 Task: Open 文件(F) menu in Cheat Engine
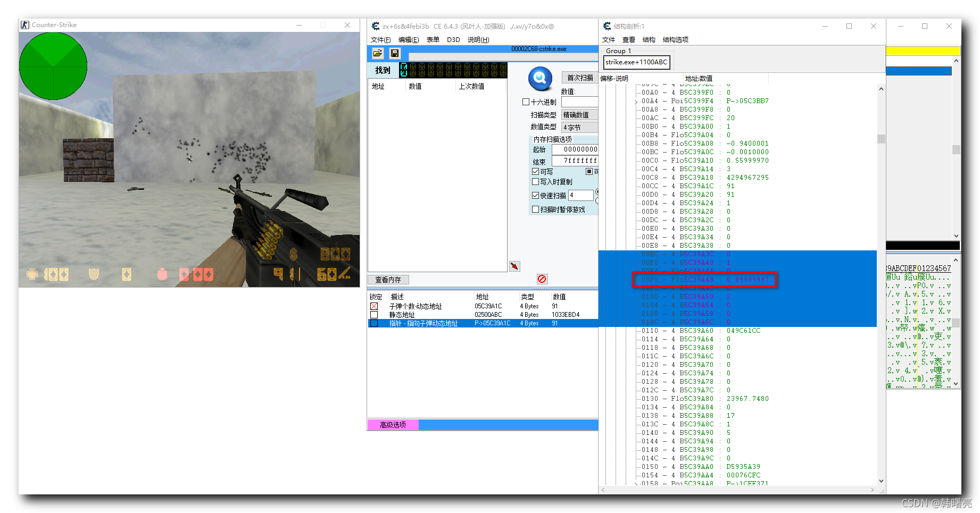click(x=381, y=40)
